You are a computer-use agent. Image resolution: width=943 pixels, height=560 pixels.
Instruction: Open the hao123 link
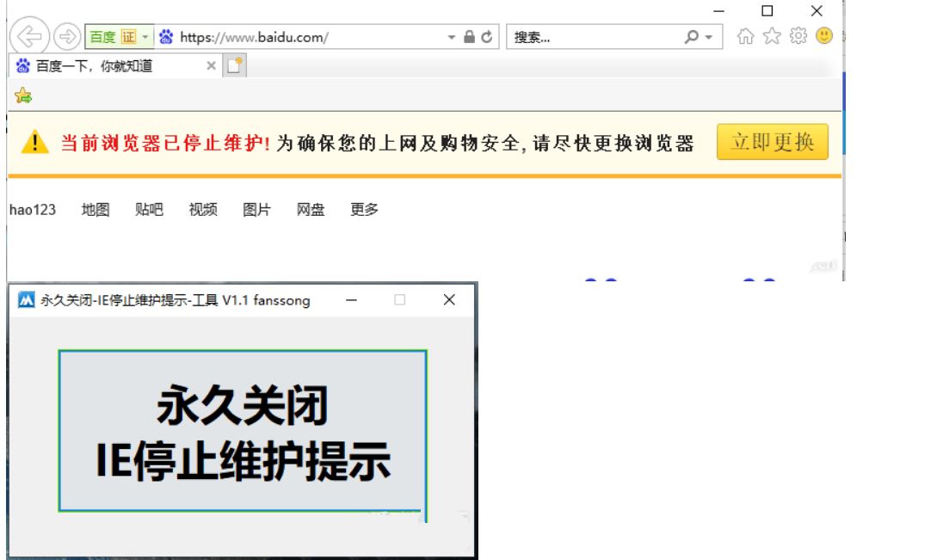point(33,209)
